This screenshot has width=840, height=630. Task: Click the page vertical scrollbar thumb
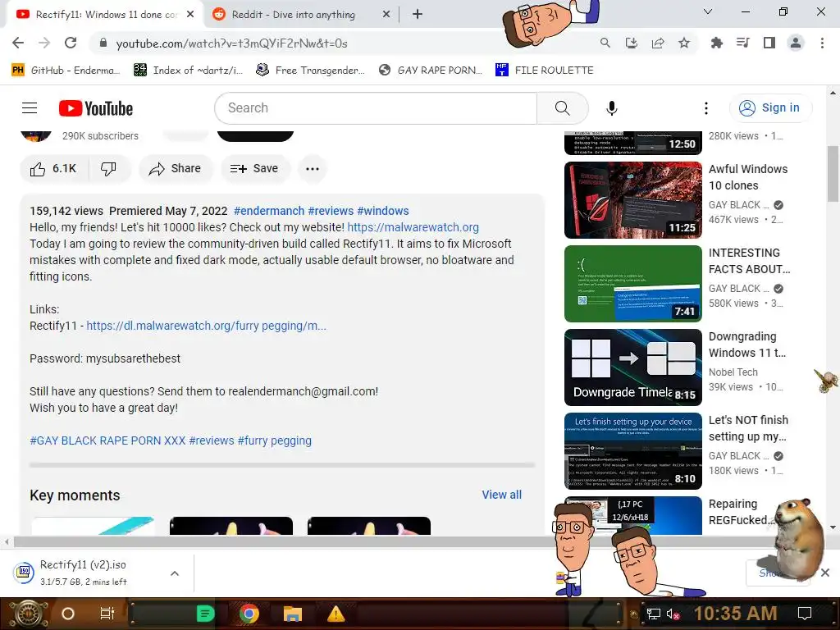pyautogui.click(x=833, y=174)
